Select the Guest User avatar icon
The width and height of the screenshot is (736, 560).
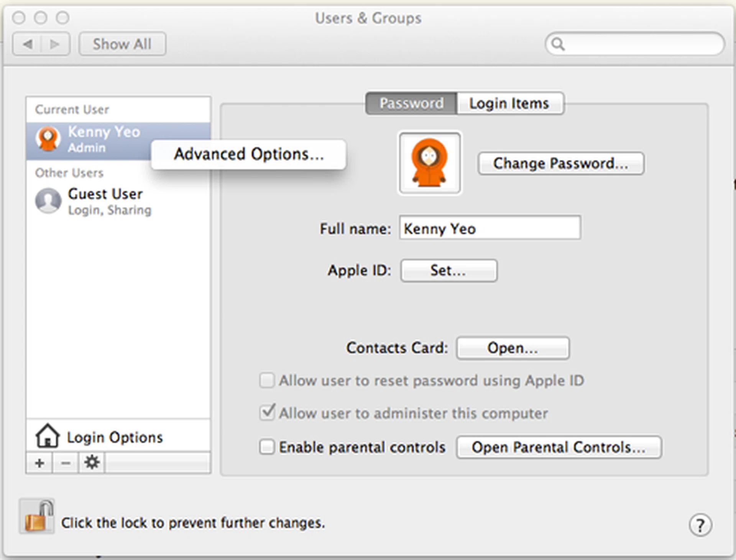(x=48, y=201)
